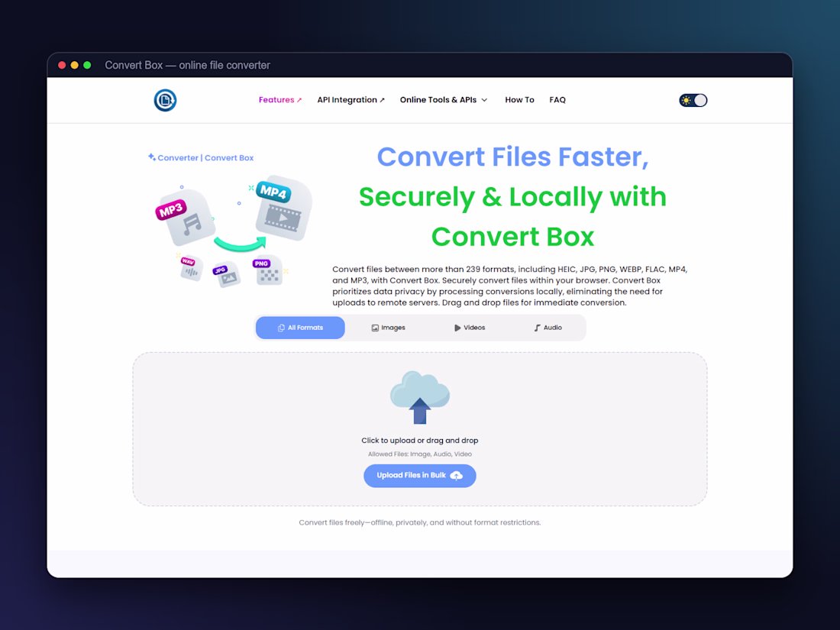Image resolution: width=840 pixels, height=630 pixels.
Task: Click the Converter | Convert Box heading
Action: coord(205,158)
